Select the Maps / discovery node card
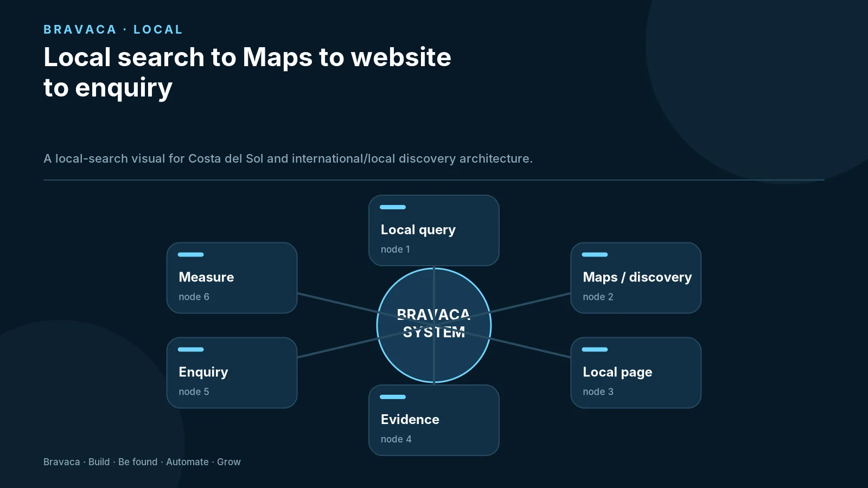868x488 pixels. click(636, 278)
